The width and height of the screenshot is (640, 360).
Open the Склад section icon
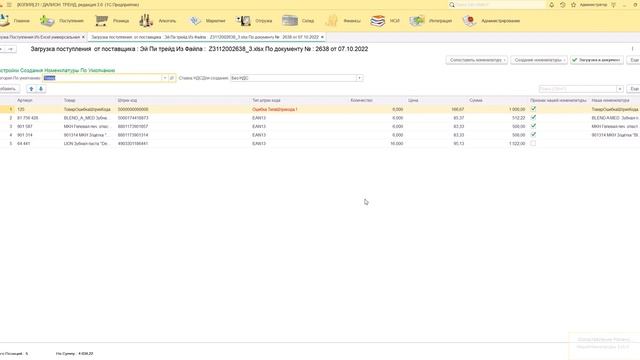290,20
